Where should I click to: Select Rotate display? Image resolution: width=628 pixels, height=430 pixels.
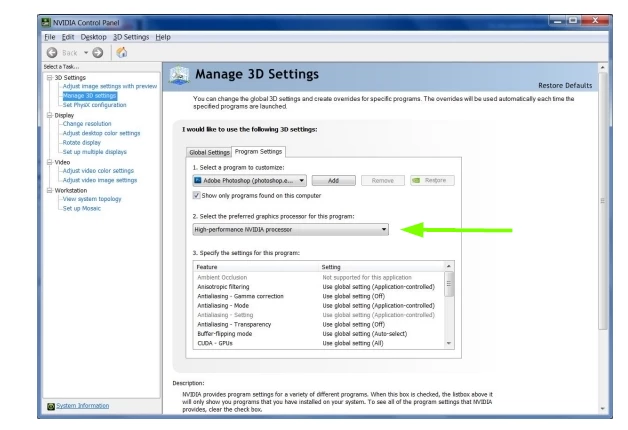click(x=82, y=143)
